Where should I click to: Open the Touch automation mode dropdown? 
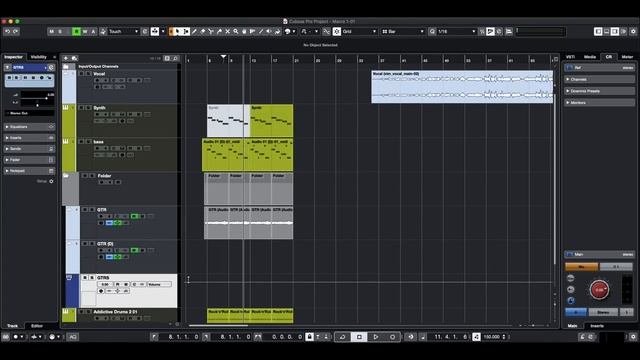point(123,31)
